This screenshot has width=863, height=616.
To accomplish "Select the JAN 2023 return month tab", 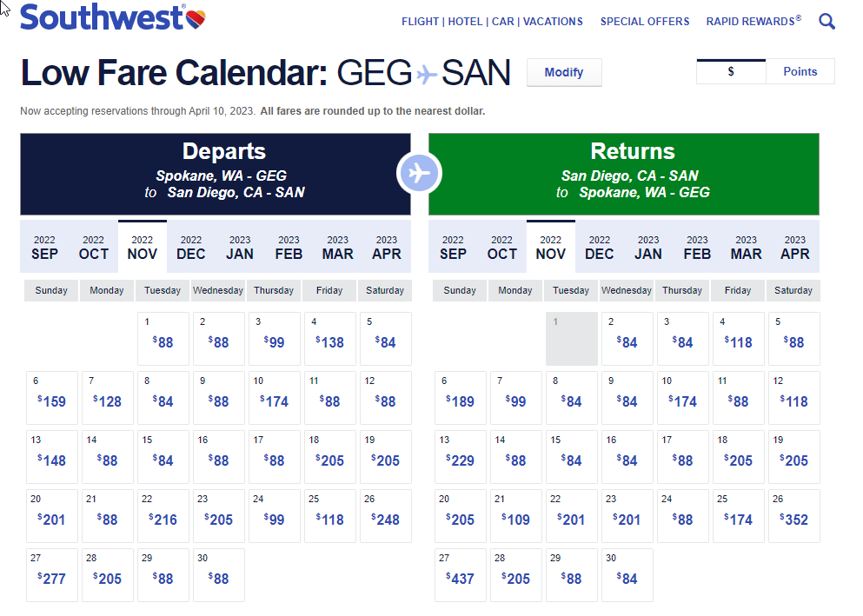I will click(648, 248).
